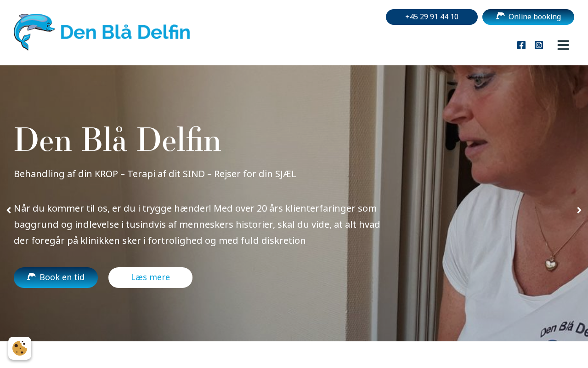Click the heart pendant necklace in photo
588x368 pixels.
pyautogui.click(x=550, y=264)
